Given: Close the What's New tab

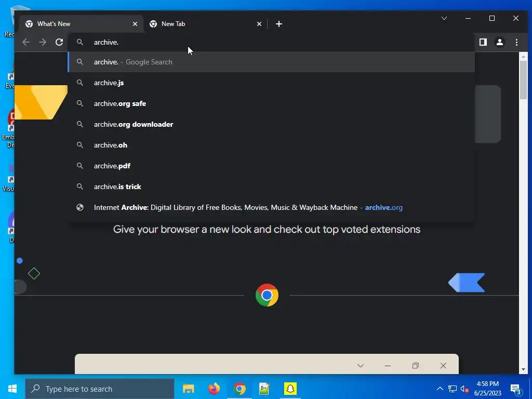Looking at the screenshot, I should pyautogui.click(x=135, y=24).
